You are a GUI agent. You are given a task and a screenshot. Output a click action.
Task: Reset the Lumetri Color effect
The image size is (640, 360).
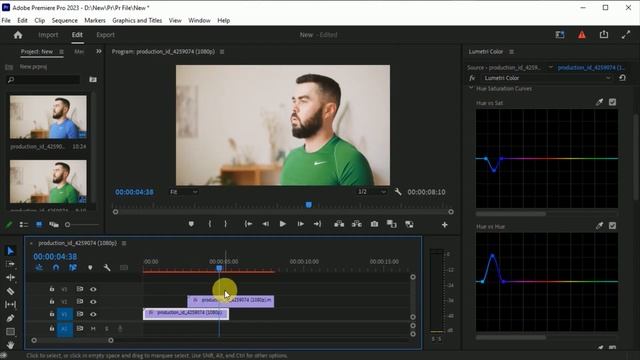(x=622, y=78)
